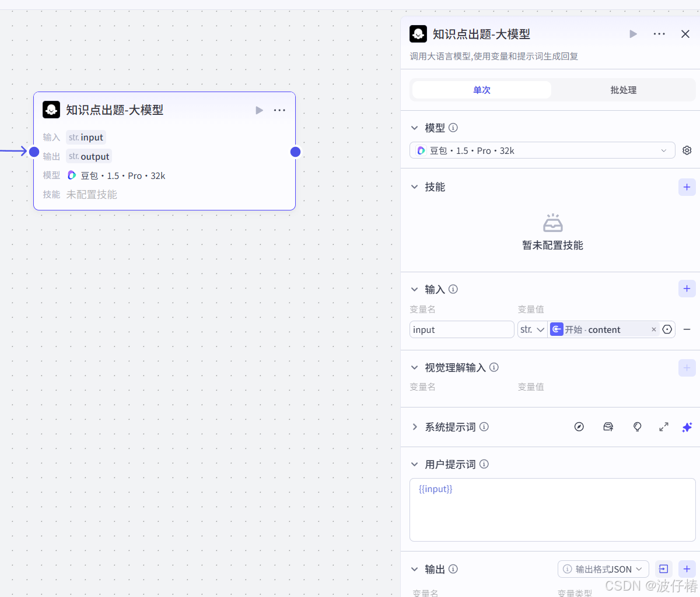
Task: Show info tooltip for 输出
Action: tap(453, 569)
